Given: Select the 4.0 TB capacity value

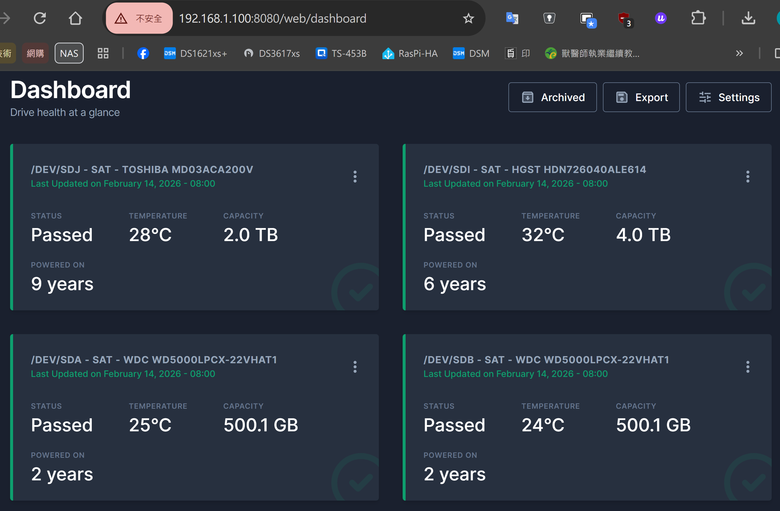Looking at the screenshot, I should (x=643, y=235).
